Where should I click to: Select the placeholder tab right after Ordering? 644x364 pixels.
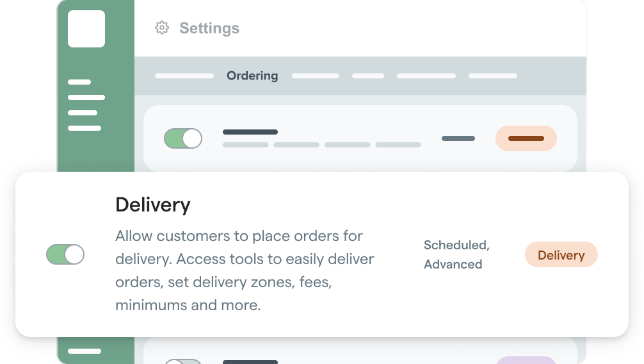pyautogui.click(x=316, y=76)
